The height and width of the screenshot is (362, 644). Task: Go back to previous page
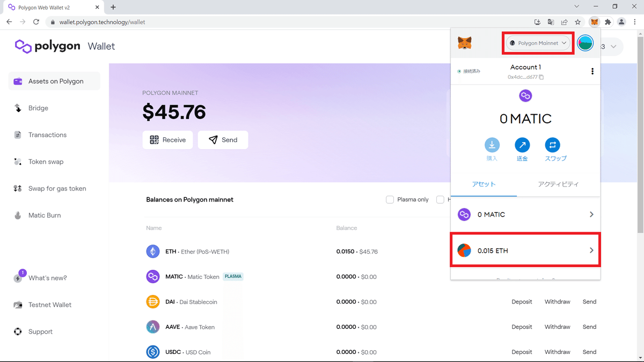point(9,22)
